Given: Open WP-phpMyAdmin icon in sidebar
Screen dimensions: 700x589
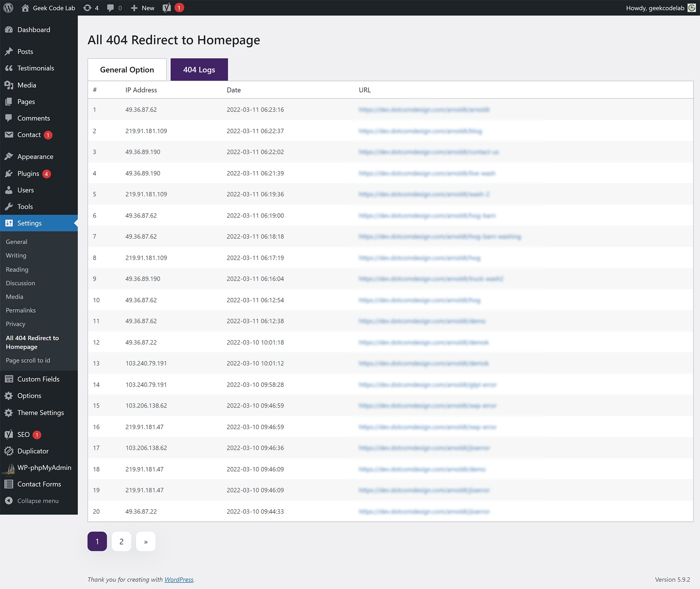Looking at the screenshot, I should pos(9,468).
